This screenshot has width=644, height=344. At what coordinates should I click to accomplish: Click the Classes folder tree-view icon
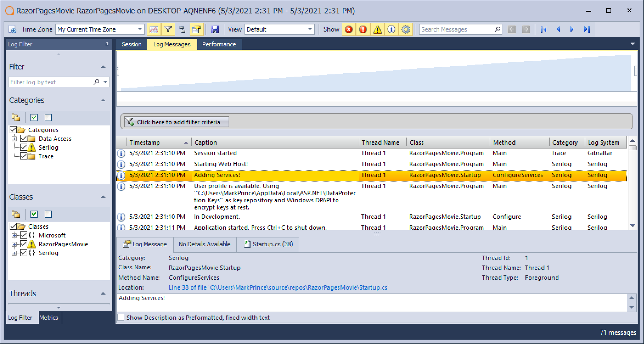click(16, 214)
